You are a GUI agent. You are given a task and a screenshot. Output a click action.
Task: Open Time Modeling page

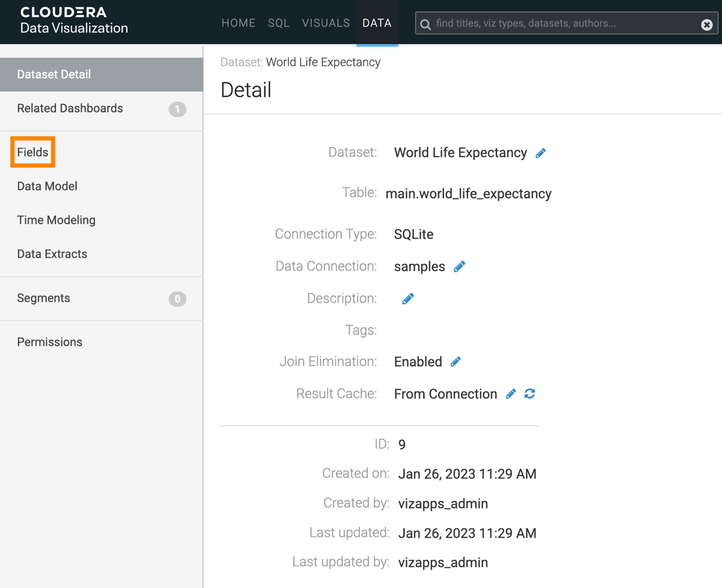coord(56,220)
